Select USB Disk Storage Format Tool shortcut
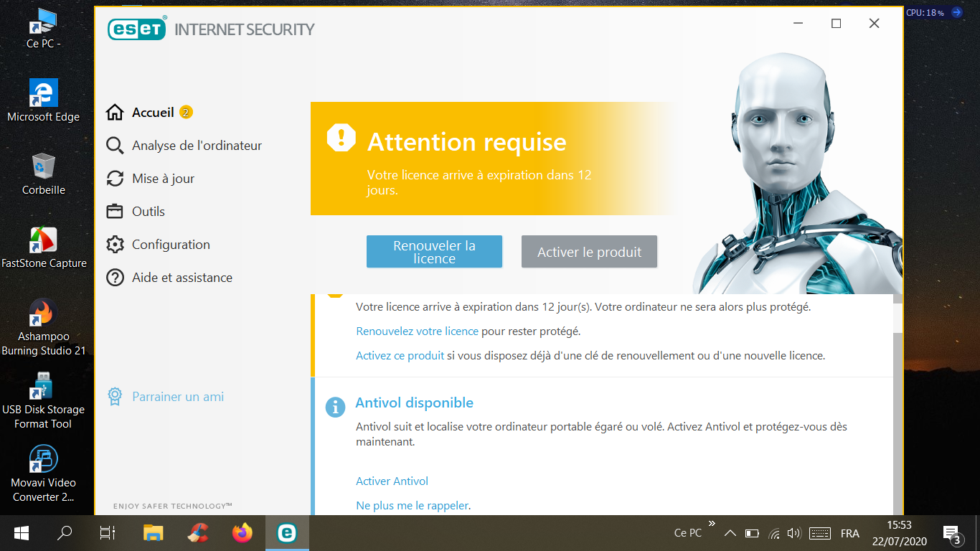Screen dimensions: 980x551 coord(43,401)
